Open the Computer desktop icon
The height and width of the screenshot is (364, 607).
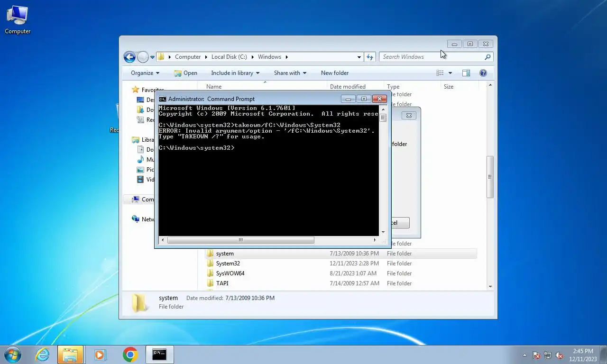pos(18,20)
